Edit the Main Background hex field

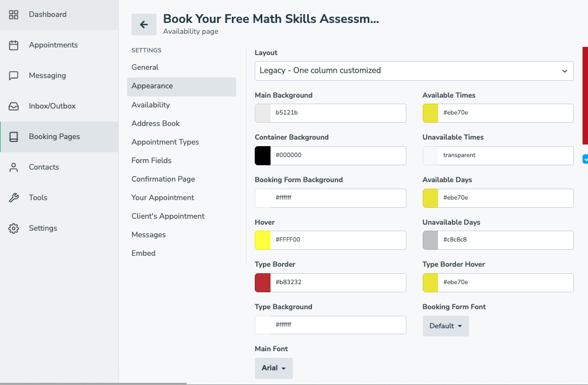click(338, 113)
